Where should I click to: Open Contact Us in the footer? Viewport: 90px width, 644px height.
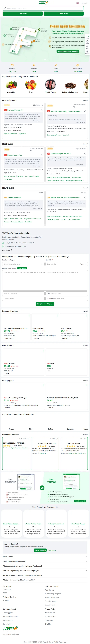pos(7,590)
